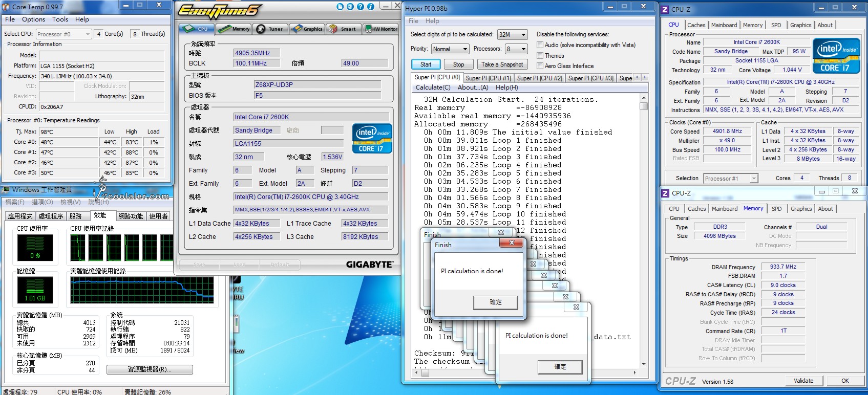The width and height of the screenshot is (868, 395).
Task: Click the OK button in CPU-Z
Action: (845, 381)
